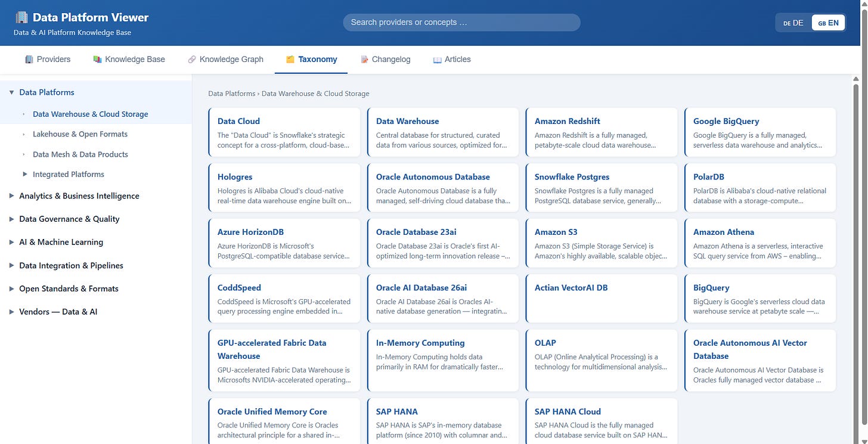The width and height of the screenshot is (868, 444).
Task: Select Vendors — Data & AI category label
Action: (58, 312)
